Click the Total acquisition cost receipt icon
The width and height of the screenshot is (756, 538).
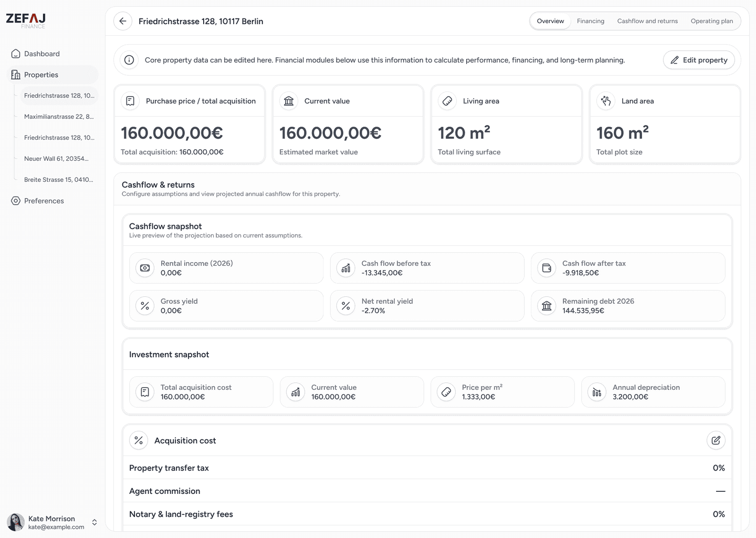[145, 392]
